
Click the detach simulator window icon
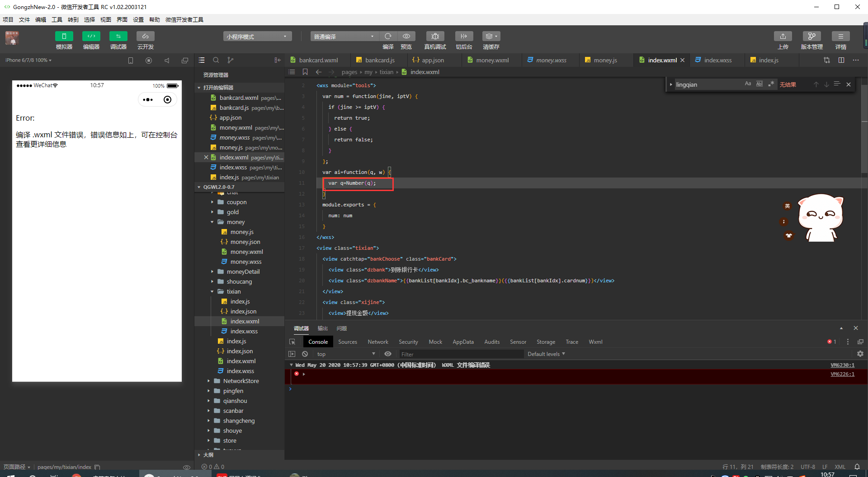[x=185, y=60]
